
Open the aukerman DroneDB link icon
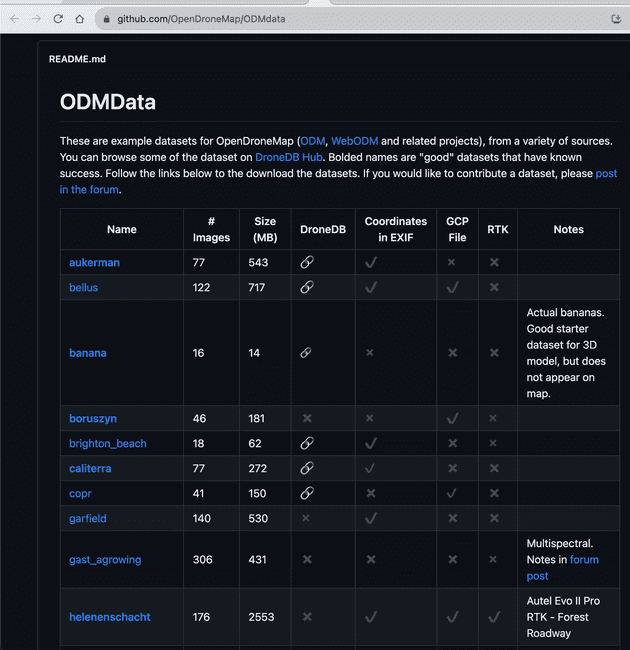click(x=307, y=262)
